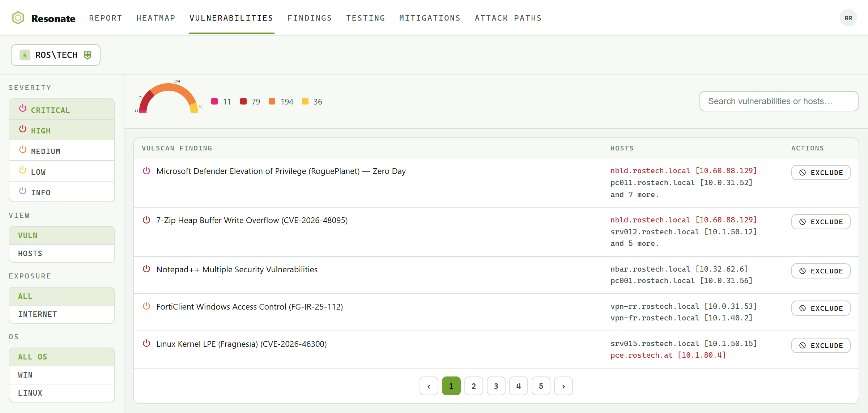Click host pce.rostech.at [10.1.80.4]
This screenshot has height=413, width=868.
point(668,355)
